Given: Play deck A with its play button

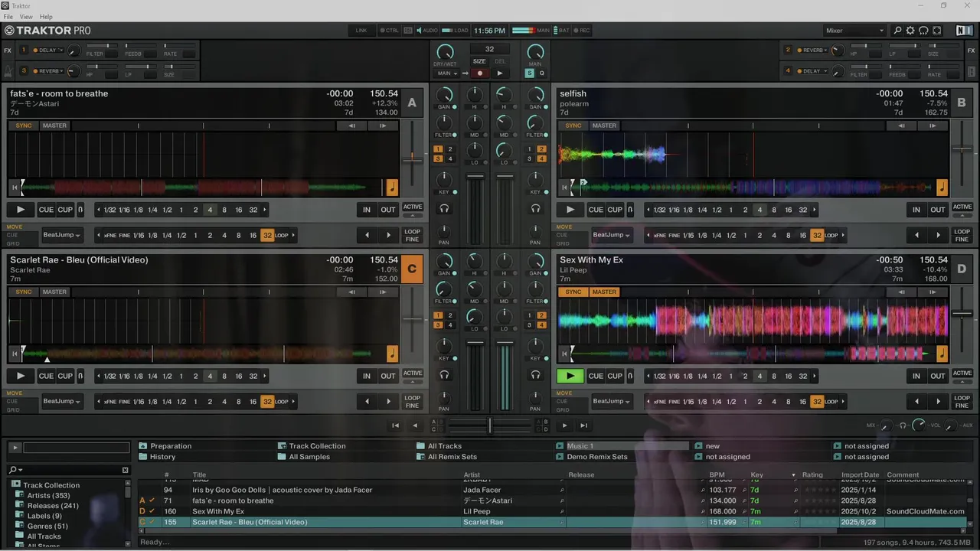Looking at the screenshot, I should (21, 210).
